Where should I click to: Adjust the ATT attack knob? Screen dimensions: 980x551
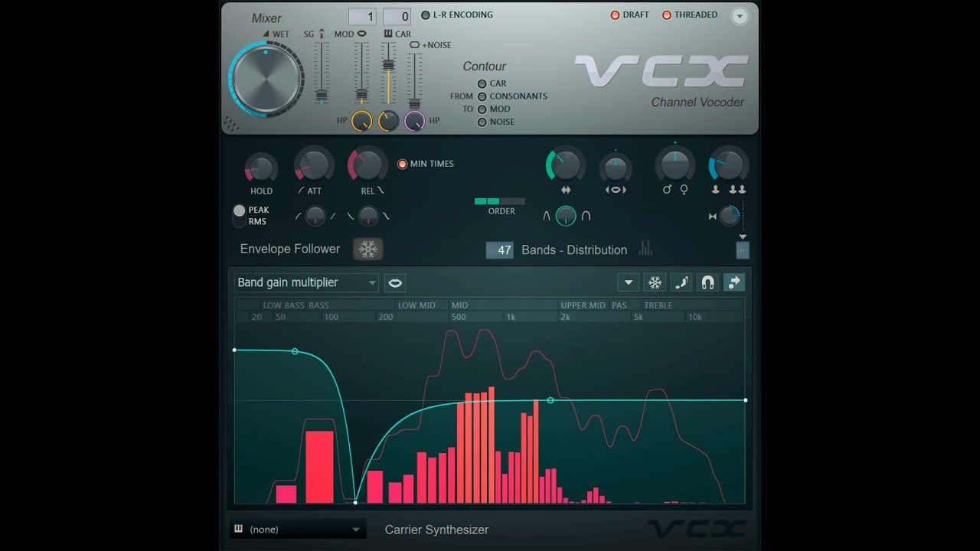tap(314, 165)
